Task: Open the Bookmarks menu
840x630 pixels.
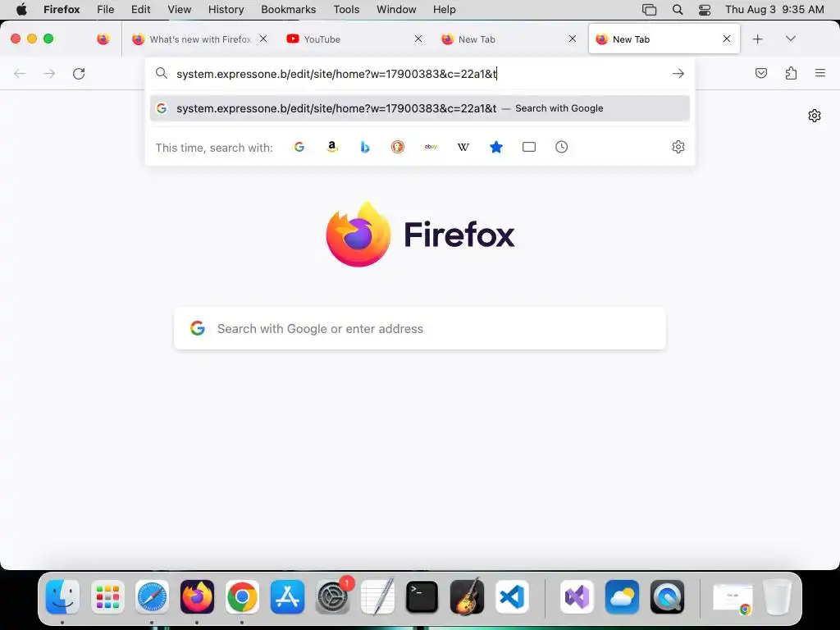Action: coord(288,10)
